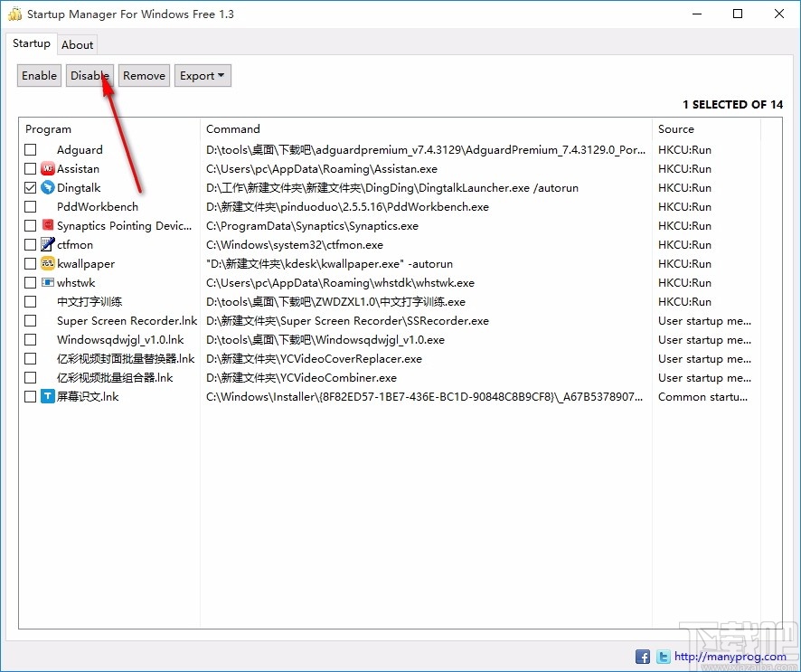Screen dimensions: 801x672
Task: Click the whstwk program icon
Action: click(x=47, y=282)
